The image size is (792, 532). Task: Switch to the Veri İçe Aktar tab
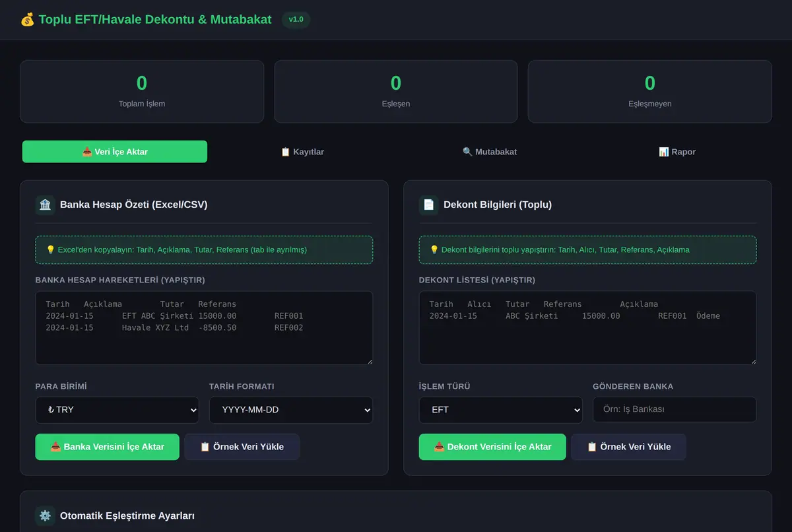[x=115, y=152]
